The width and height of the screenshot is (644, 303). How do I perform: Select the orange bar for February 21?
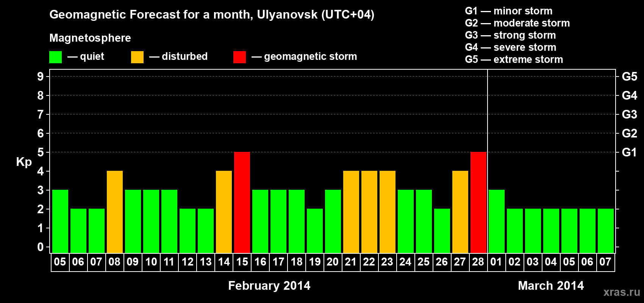point(351,212)
